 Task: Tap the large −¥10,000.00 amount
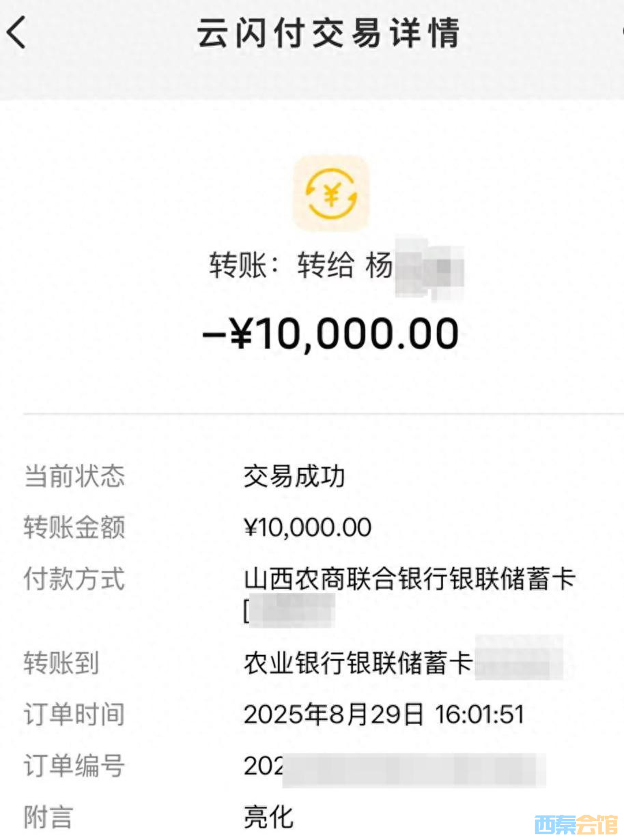330,334
